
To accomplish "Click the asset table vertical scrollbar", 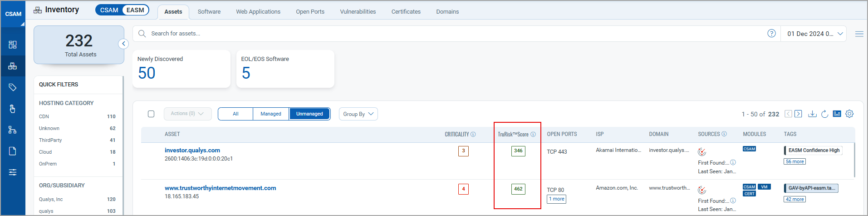I will coord(854,160).
